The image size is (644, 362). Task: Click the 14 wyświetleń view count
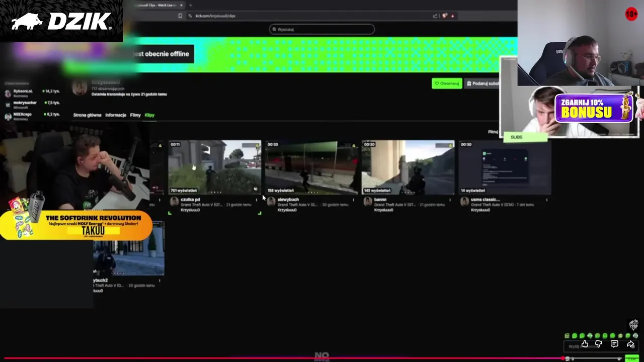tap(473, 191)
